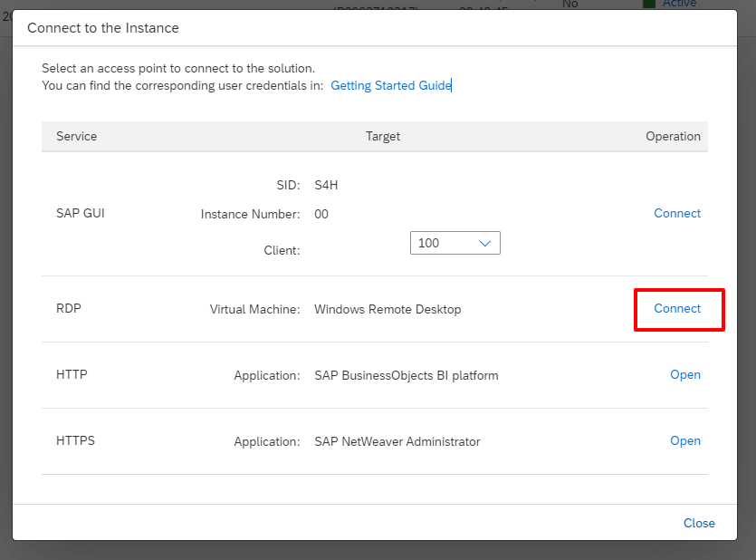This screenshot has width=756, height=560.
Task: Click the Operation column header
Action: [673, 136]
